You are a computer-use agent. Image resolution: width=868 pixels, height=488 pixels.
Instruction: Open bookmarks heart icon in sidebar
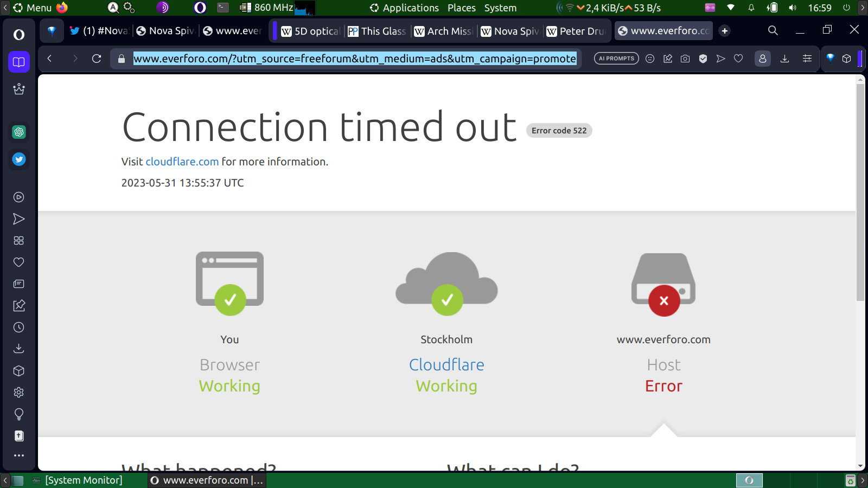click(x=19, y=262)
